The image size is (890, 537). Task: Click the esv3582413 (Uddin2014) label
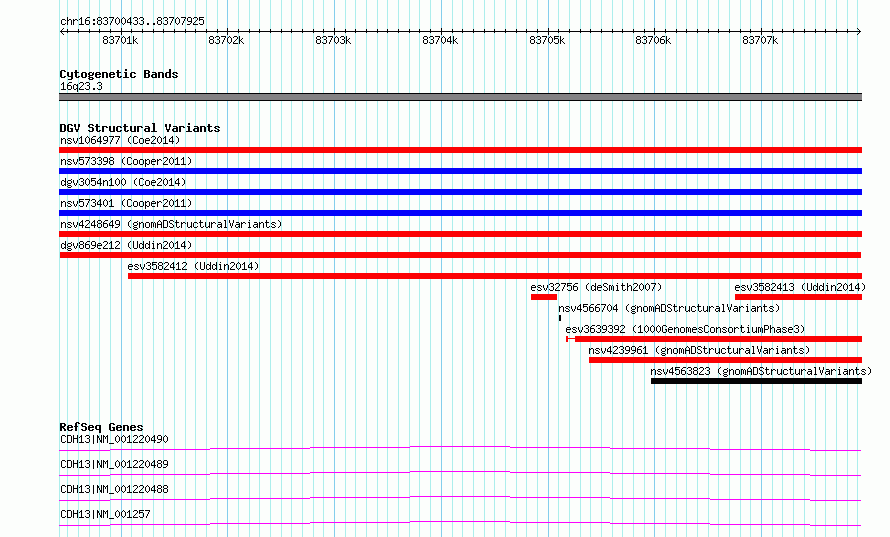(x=800, y=287)
